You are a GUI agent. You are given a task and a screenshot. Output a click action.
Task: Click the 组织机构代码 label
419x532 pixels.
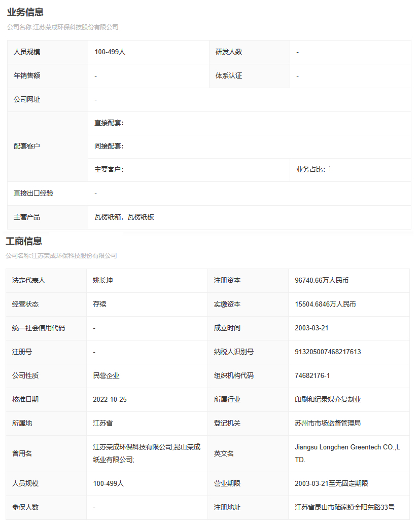[x=234, y=375]
